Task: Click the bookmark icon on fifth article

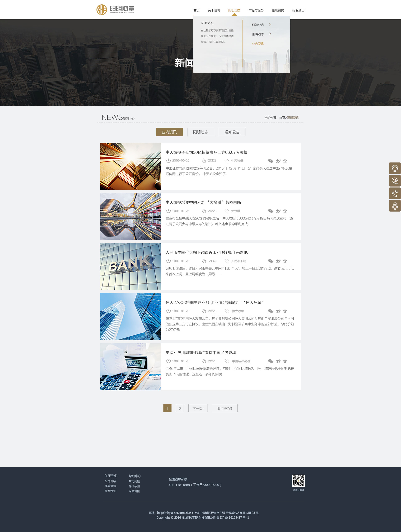Action: (287, 361)
